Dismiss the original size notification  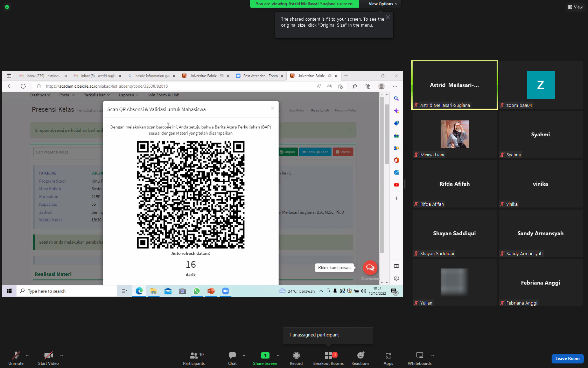click(388, 17)
